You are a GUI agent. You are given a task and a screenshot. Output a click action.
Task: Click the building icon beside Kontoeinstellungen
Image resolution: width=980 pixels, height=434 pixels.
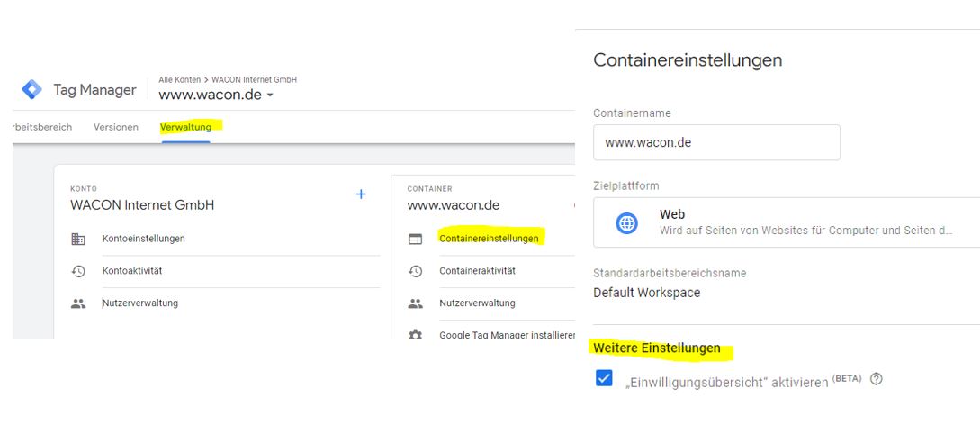(78, 239)
